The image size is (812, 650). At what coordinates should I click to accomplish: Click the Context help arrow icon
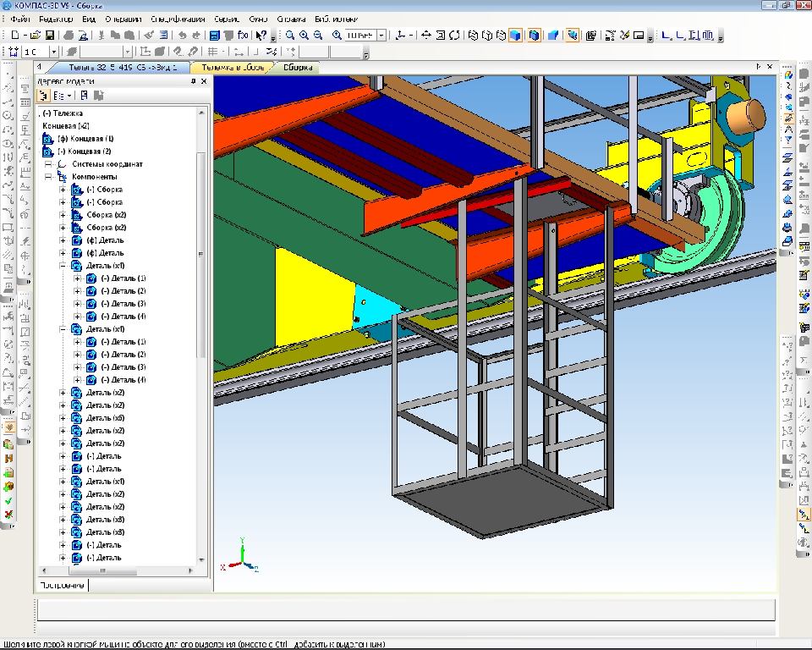(x=261, y=36)
